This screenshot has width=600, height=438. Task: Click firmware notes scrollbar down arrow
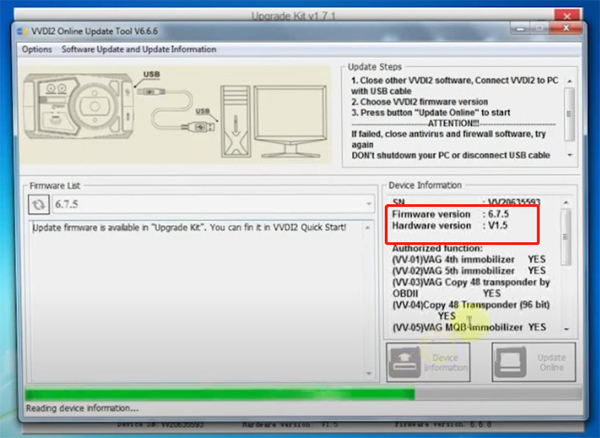(x=368, y=373)
